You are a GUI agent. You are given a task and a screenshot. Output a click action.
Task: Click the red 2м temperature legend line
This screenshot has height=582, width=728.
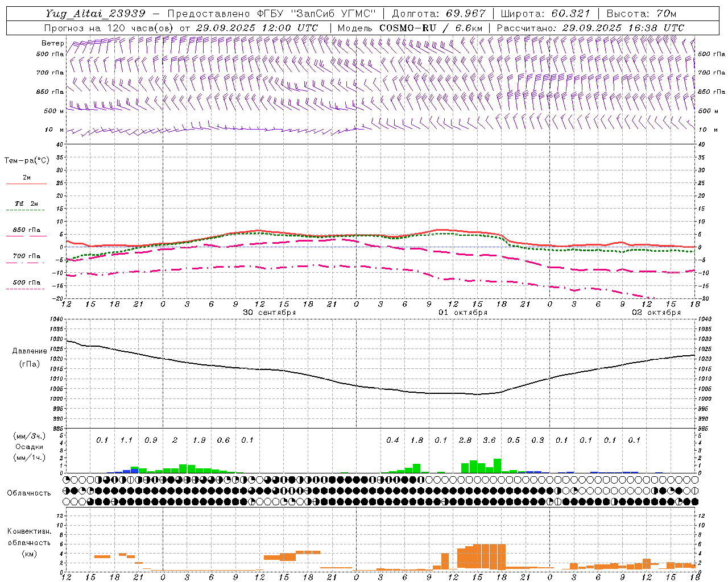pyautogui.click(x=26, y=184)
